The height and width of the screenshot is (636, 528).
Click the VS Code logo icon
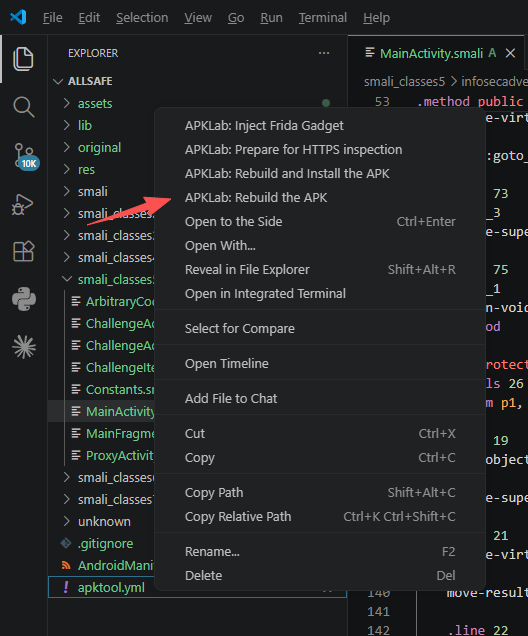click(18, 17)
